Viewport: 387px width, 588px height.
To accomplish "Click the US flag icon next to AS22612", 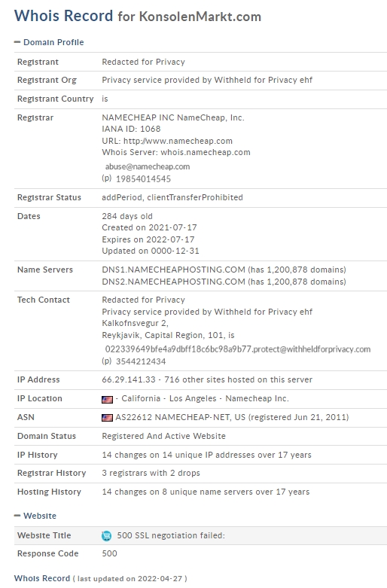I will pos(107,418).
